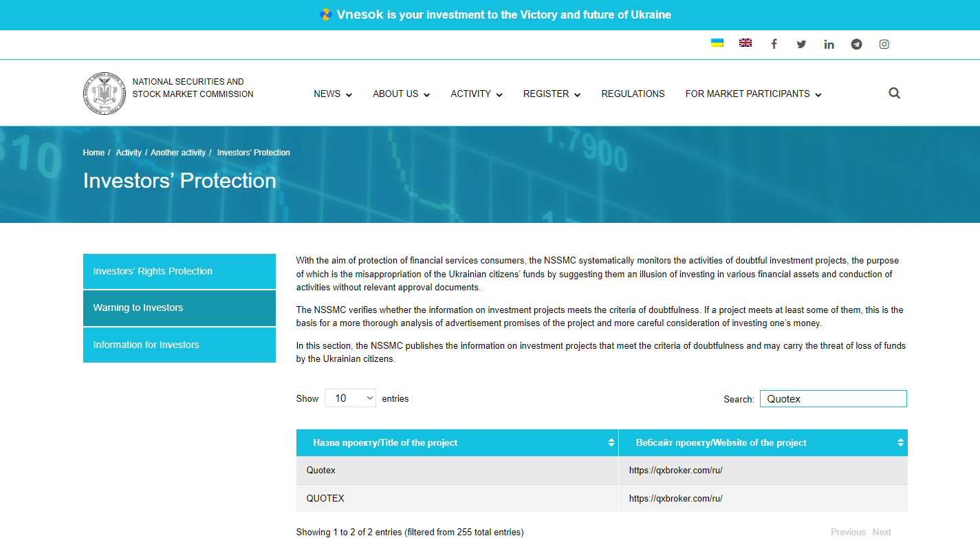The height and width of the screenshot is (538, 980).
Task: Expand the ACTIVITY menu
Action: click(x=477, y=94)
